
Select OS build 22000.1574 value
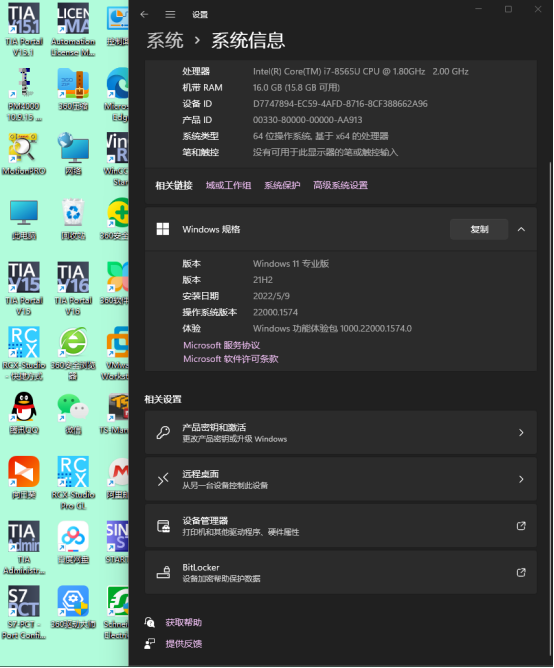[x=275, y=312]
